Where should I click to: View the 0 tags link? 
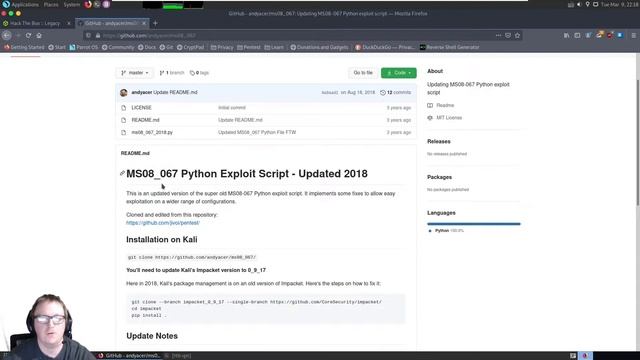pos(200,73)
